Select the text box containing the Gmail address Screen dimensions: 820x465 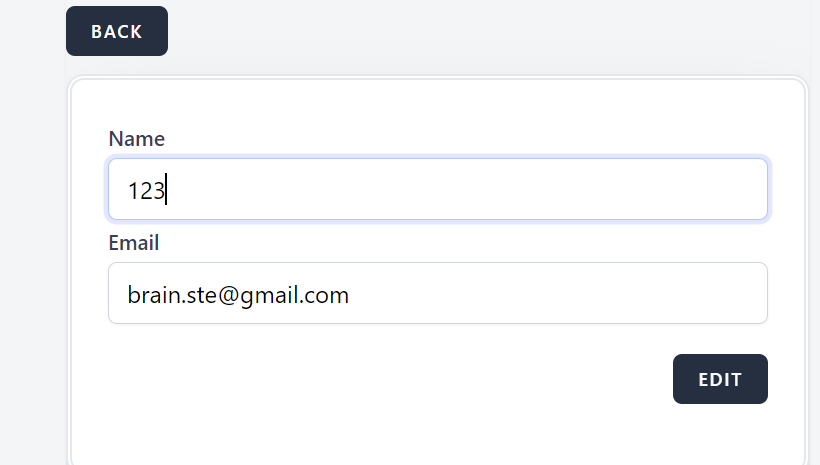point(437,293)
